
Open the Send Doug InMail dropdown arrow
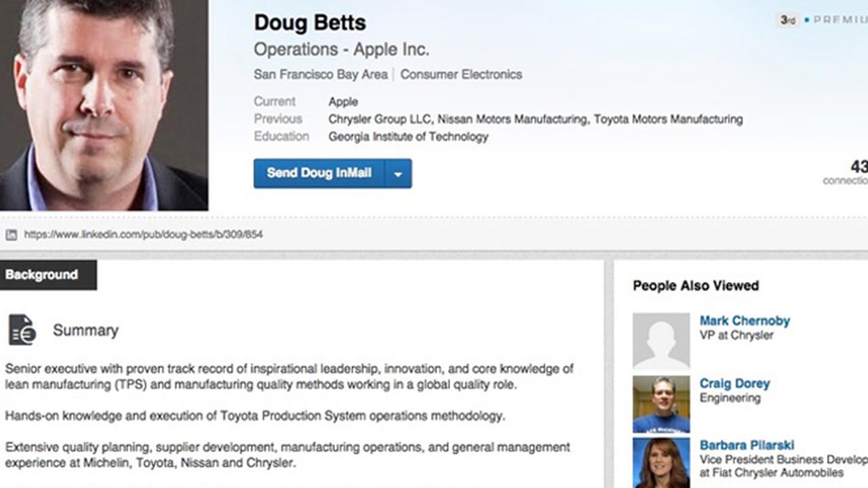[x=398, y=174]
